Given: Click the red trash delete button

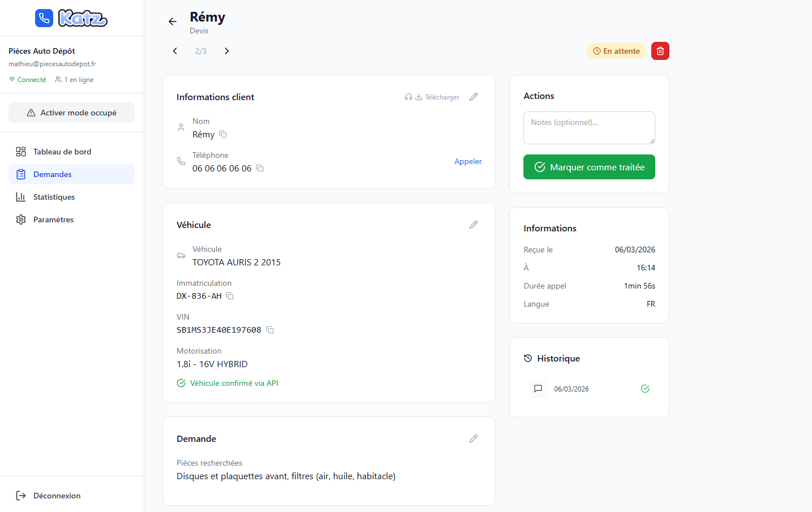Looking at the screenshot, I should coord(660,51).
